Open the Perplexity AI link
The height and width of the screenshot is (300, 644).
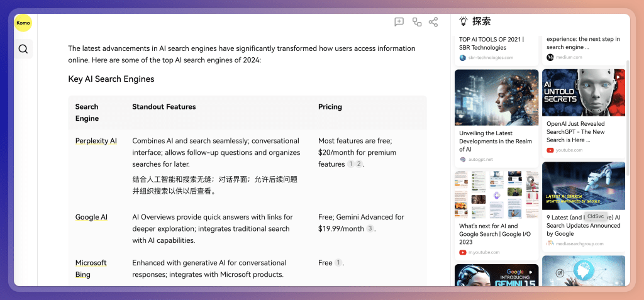[96, 141]
